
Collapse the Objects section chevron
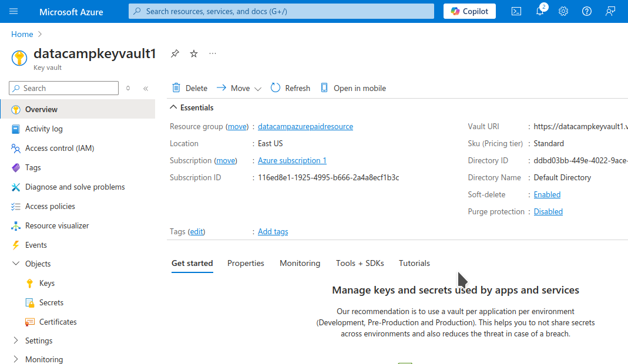[x=16, y=264]
